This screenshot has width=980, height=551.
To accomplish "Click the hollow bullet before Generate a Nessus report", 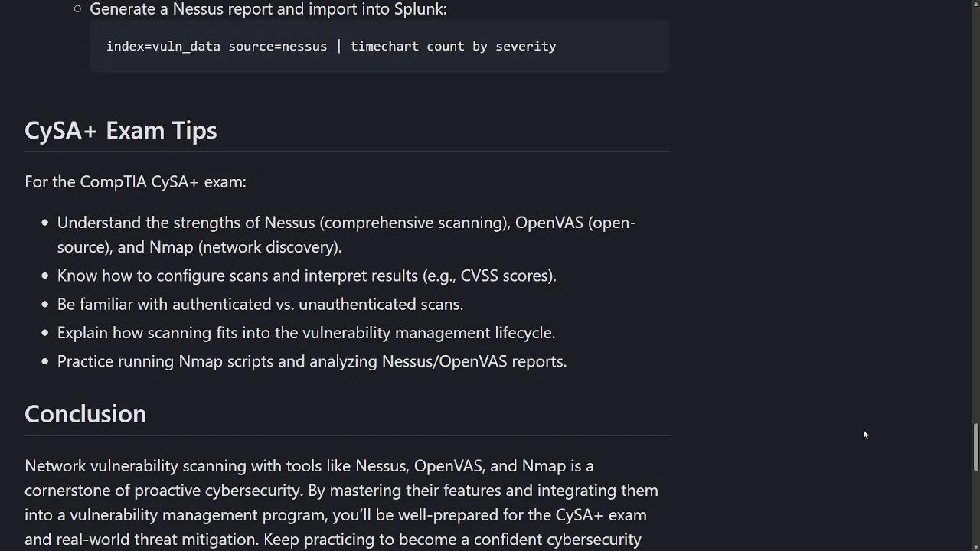I will pos(77,9).
